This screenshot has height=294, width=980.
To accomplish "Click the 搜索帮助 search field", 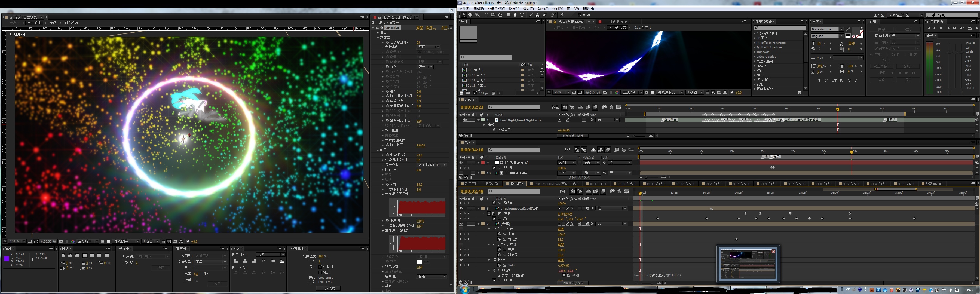I will tap(952, 15).
